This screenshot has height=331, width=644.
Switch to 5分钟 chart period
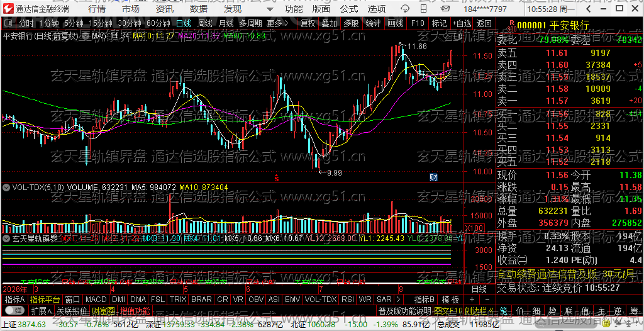[x=73, y=23]
